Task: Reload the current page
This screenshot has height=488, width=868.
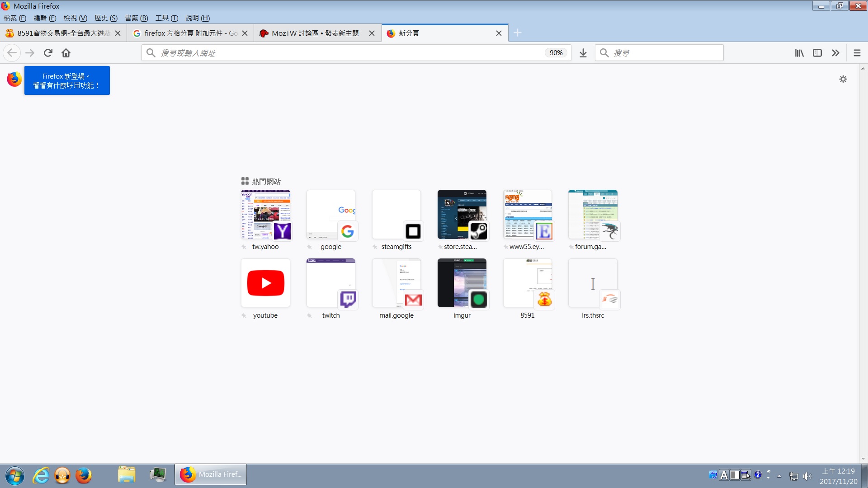Action: pos(48,53)
